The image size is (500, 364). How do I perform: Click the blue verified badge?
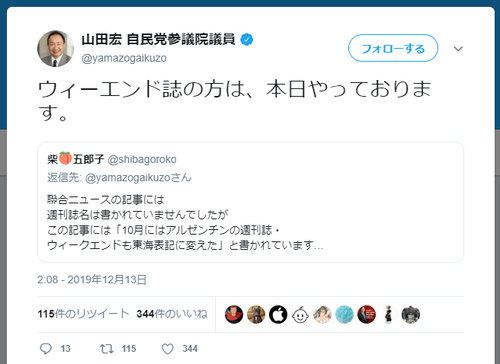(247, 40)
